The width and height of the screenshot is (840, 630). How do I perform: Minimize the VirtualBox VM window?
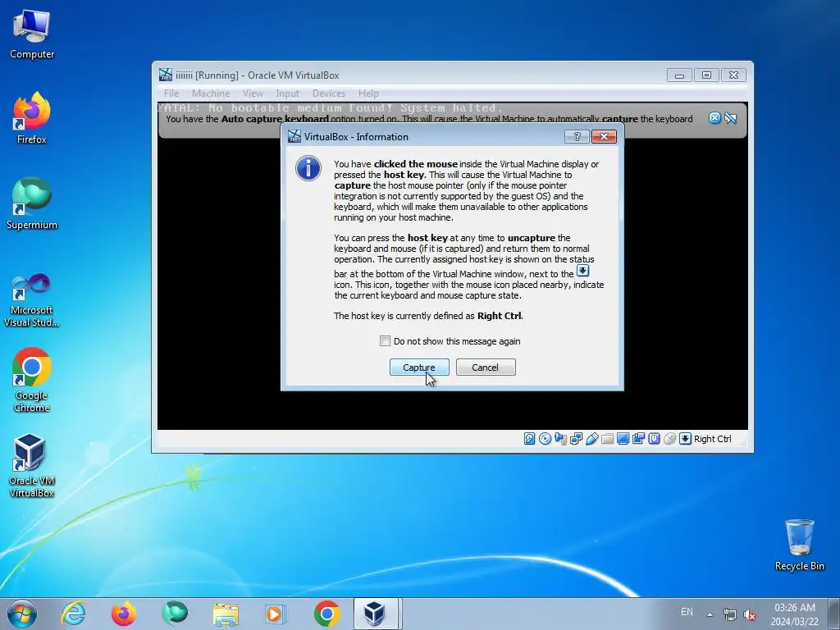pyautogui.click(x=679, y=75)
